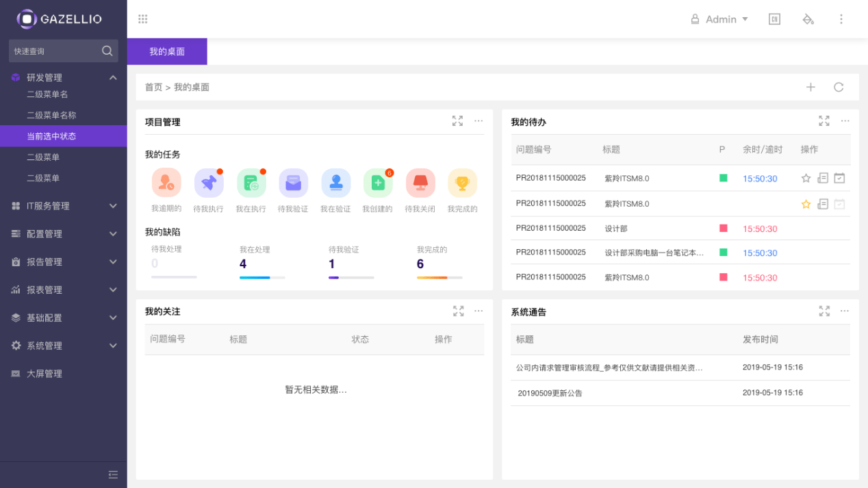Viewport: 868px width, 488px height.
Task: Unfavorite the row with the gold star
Action: [x=806, y=204]
